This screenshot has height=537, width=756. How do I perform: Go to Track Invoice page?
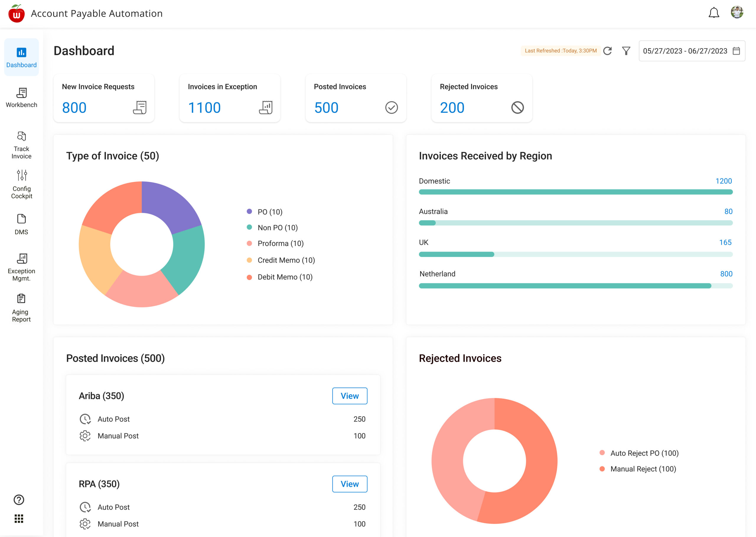(x=22, y=145)
